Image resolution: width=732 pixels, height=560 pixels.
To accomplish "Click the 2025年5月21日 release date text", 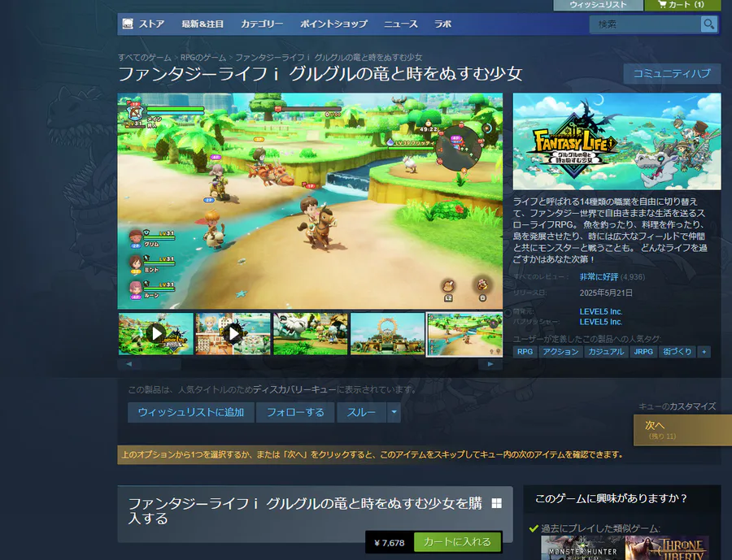I will [x=606, y=293].
